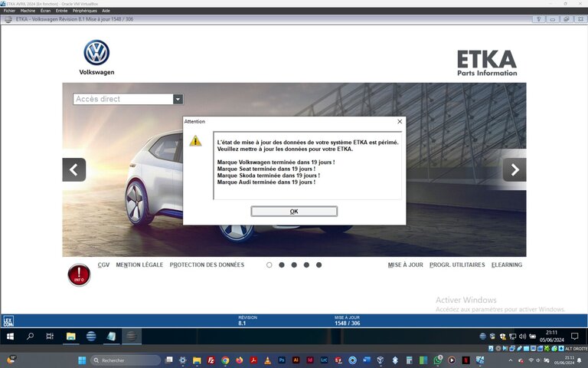The width and height of the screenshot is (588, 368).
Task: Open Illustrator on the host taskbar
Action: pos(296,360)
